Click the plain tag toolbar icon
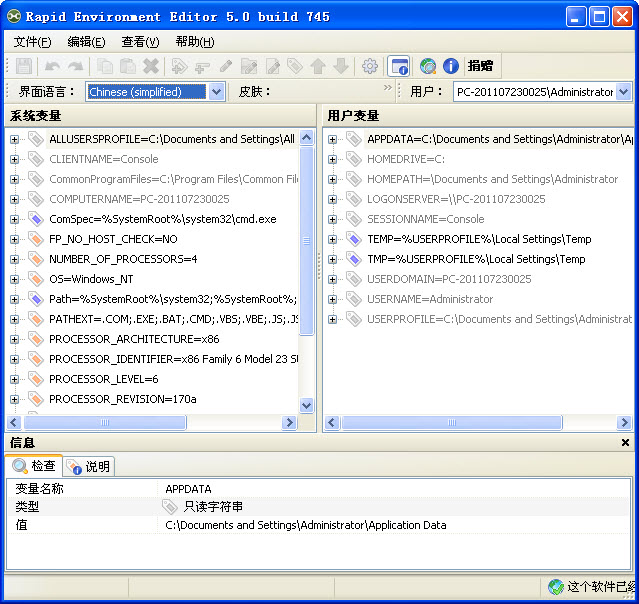This screenshot has height=604, width=639. [295, 66]
